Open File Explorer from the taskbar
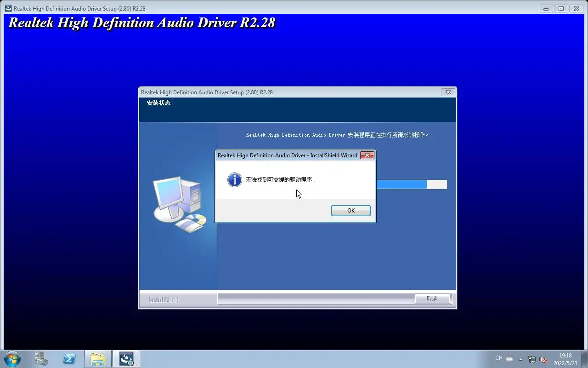This screenshot has height=368, width=588. coord(98,359)
